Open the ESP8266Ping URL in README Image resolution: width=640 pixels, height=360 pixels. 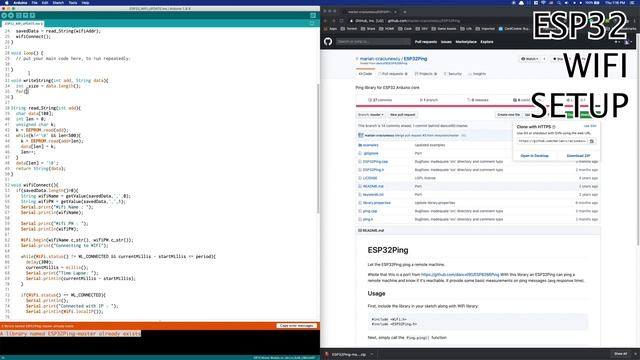click(x=460, y=275)
